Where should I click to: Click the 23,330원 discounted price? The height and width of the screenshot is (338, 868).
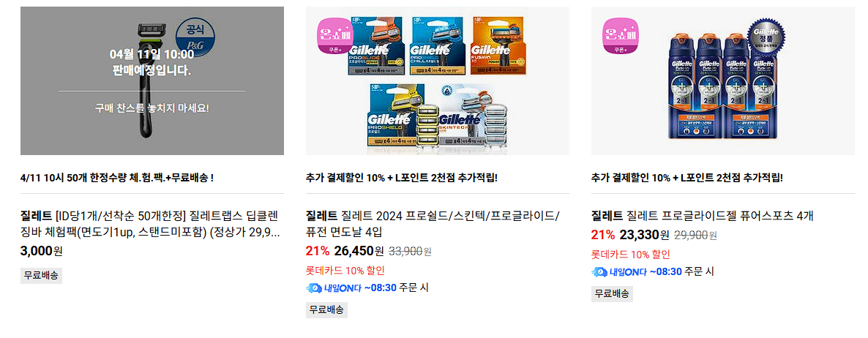point(644,235)
